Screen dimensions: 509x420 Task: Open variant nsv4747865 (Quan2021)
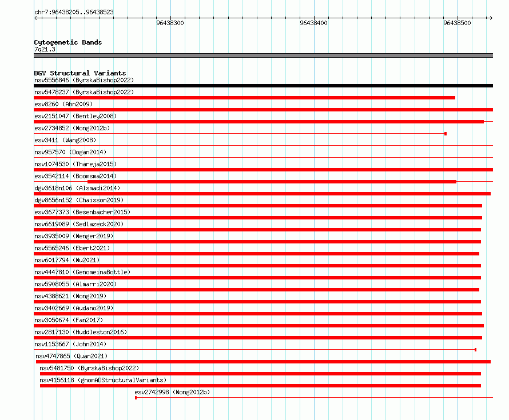click(71, 356)
